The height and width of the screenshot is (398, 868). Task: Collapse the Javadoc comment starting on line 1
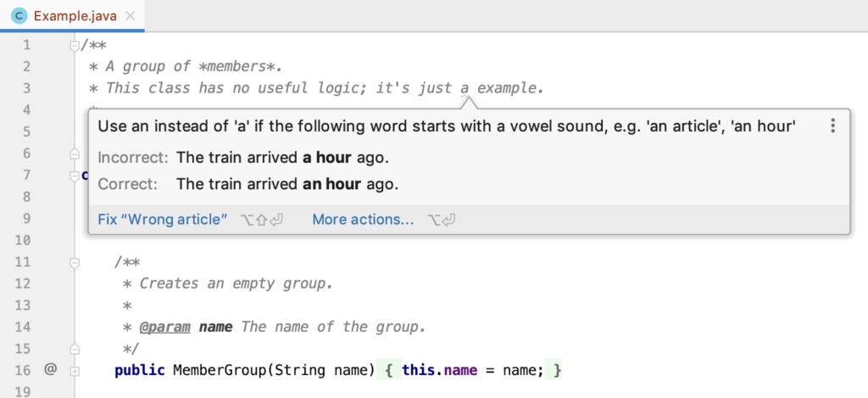coord(75,45)
